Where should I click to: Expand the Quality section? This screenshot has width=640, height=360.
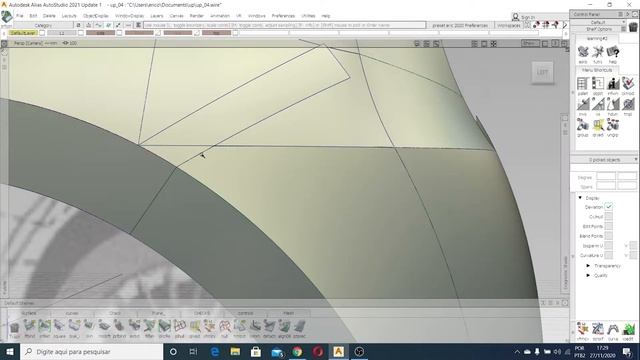tap(588, 276)
